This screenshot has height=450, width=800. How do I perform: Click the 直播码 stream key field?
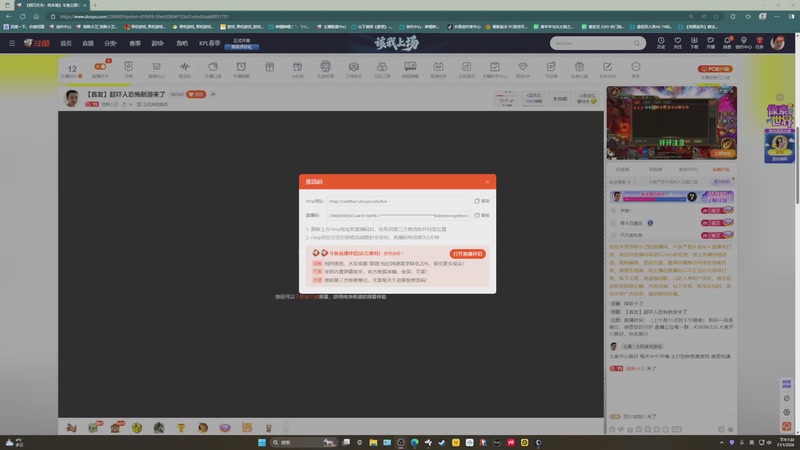pos(399,215)
